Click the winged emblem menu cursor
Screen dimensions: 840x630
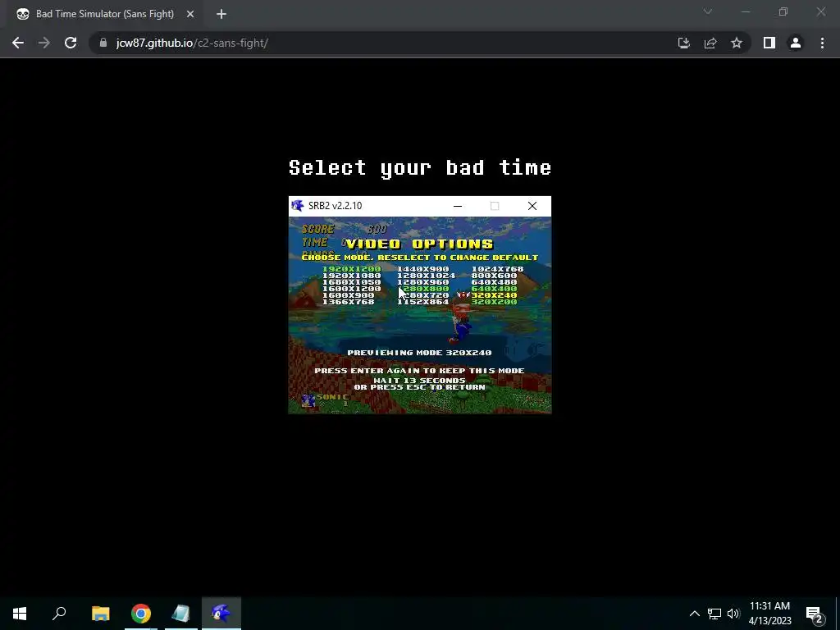click(x=463, y=294)
